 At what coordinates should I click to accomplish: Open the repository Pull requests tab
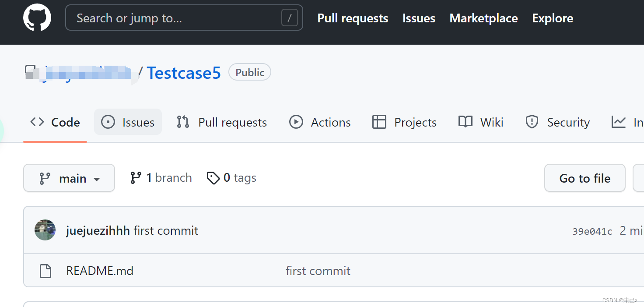coord(221,122)
